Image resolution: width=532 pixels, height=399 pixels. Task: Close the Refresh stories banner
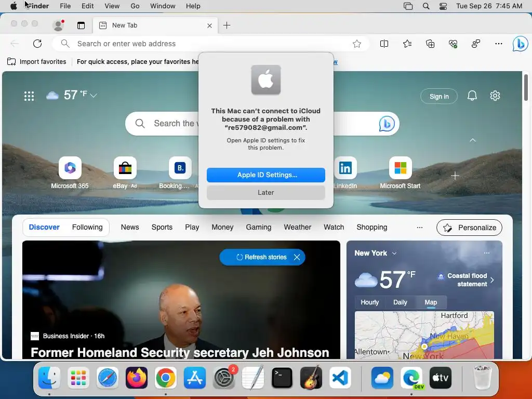(297, 257)
